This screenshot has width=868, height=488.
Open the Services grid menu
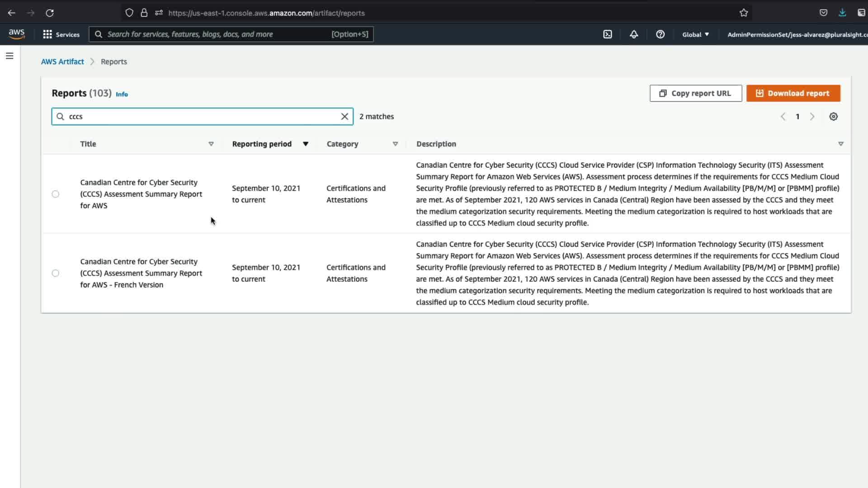pyautogui.click(x=61, y=34)
